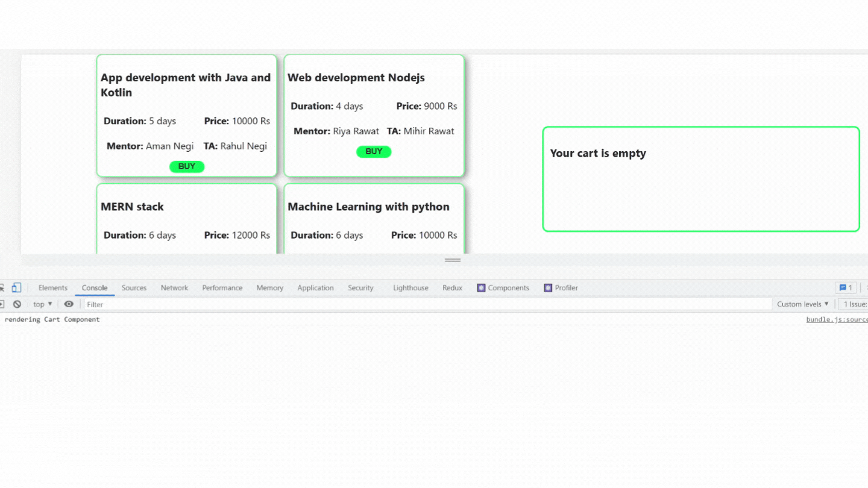Open the Application tab
Viewport: 868px width, 488px height.
click(x=315, y=288)
